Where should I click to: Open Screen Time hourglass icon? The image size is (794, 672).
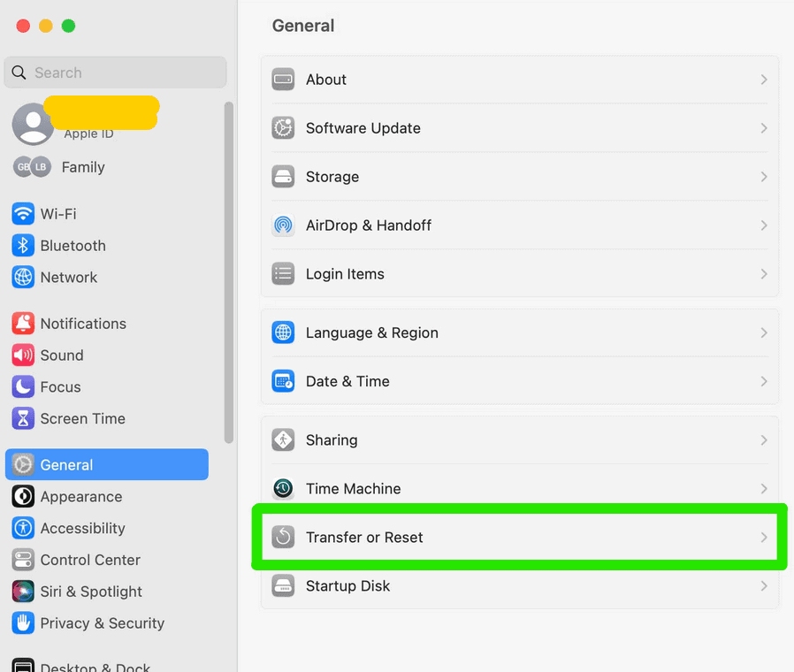21,419
